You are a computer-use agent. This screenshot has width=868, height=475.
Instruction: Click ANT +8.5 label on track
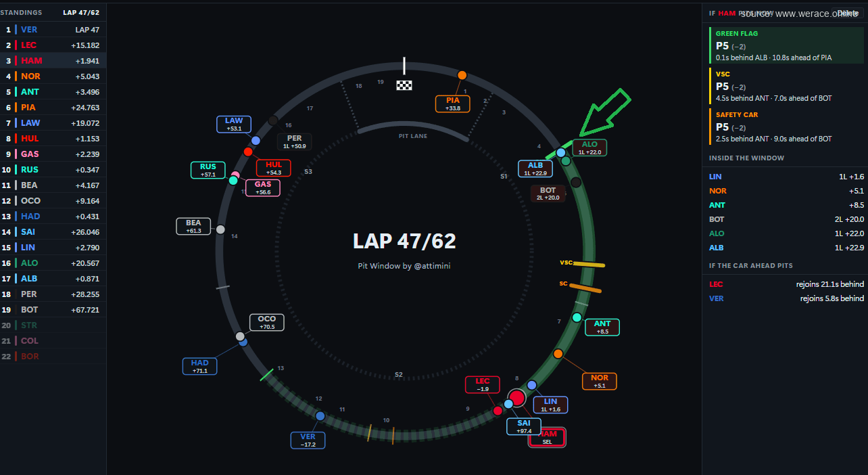coord(602,327)
